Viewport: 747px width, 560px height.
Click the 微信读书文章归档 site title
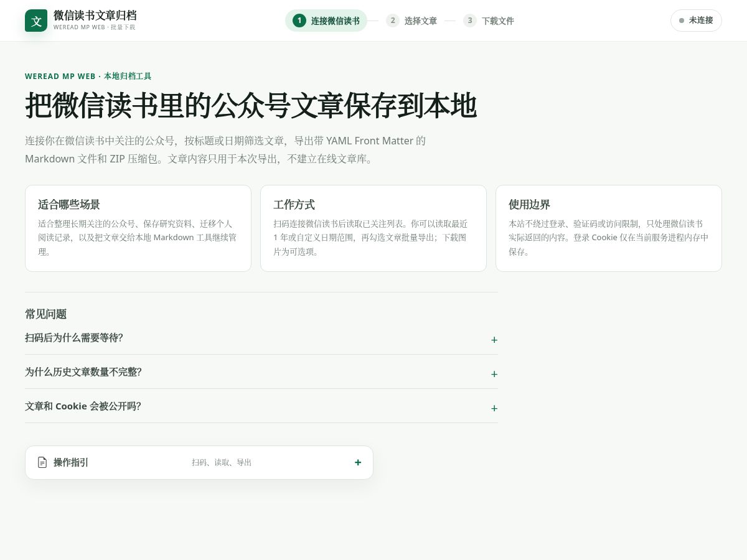[95, 15]
